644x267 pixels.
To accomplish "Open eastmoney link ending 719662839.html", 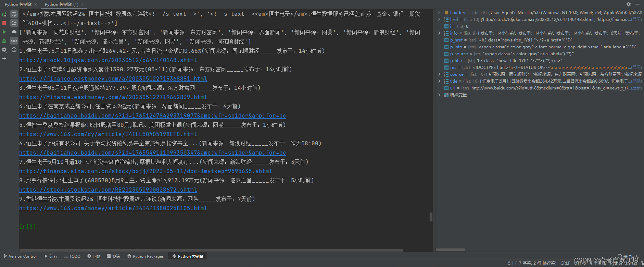I will pos(113,97).
